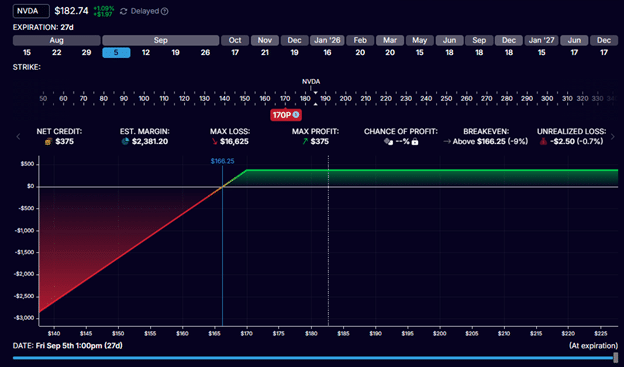Viewport: 624px width, 367px height.
Task: Choose the Sep 12 expiration date
Action: (x=146, y=53)
